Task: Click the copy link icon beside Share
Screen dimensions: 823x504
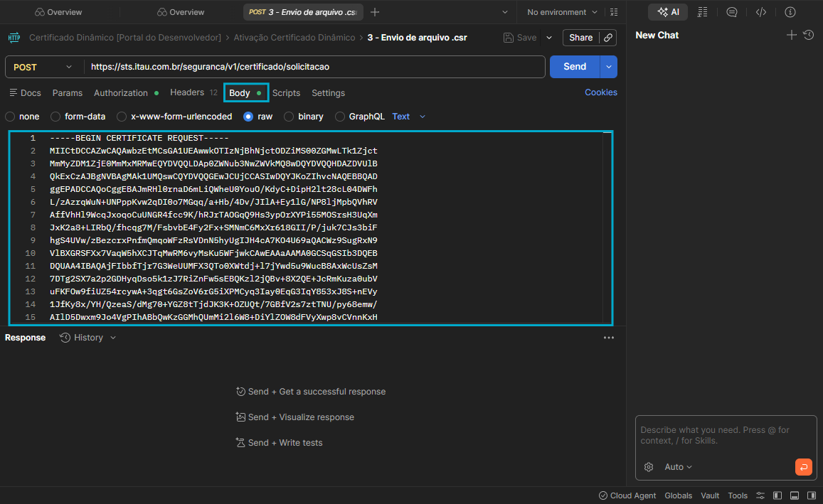Action: click(608, 38)
